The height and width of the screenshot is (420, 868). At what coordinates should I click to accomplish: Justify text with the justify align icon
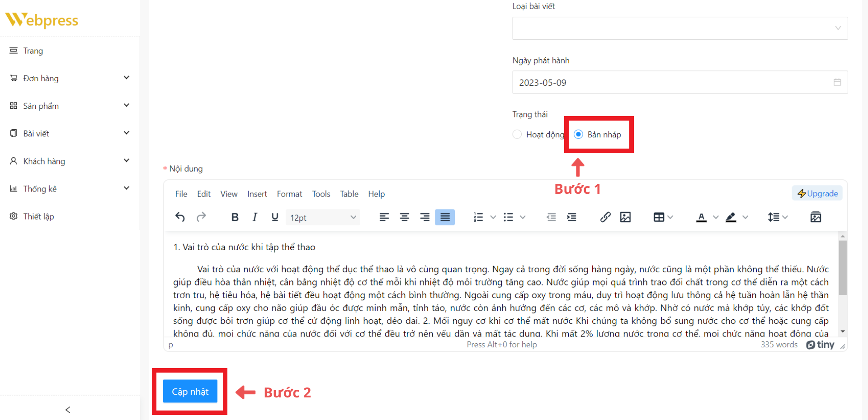coord(445,217)
